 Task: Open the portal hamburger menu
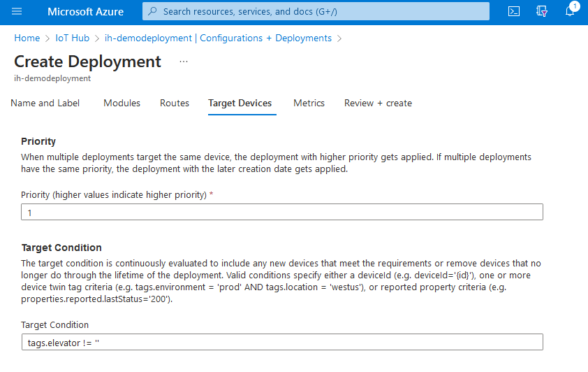coord(17,12)
